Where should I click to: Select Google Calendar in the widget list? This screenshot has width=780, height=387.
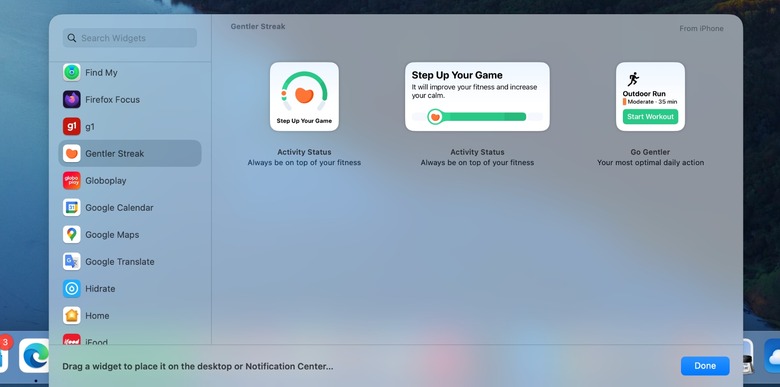tap(119, 207)
